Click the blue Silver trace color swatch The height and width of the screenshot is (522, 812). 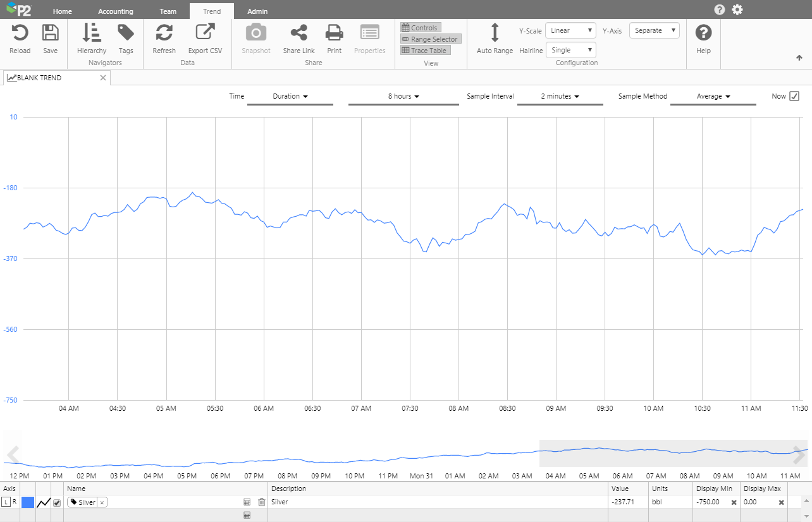coord(28,502)
